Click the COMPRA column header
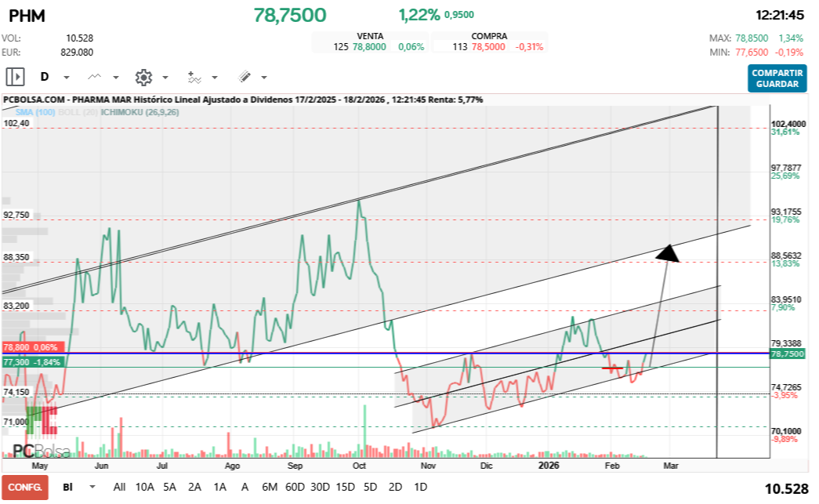819x504 pixels. [489, 36]
